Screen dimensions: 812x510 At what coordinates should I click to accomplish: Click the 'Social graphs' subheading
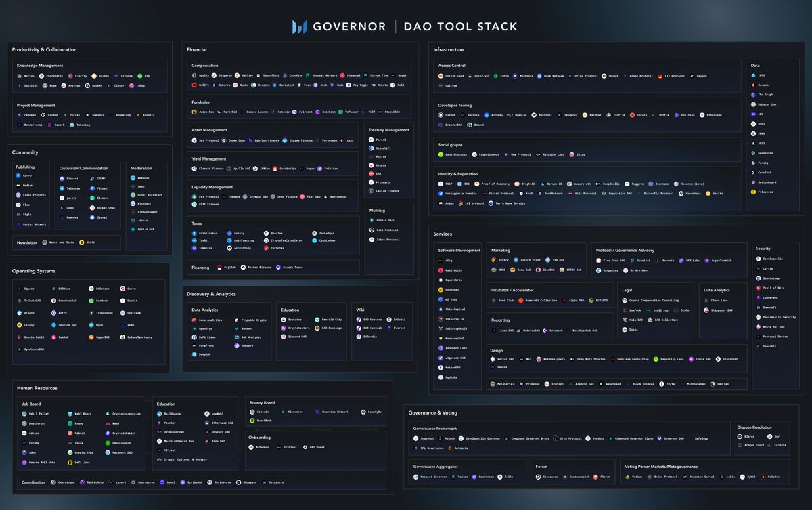pos(451,144)
